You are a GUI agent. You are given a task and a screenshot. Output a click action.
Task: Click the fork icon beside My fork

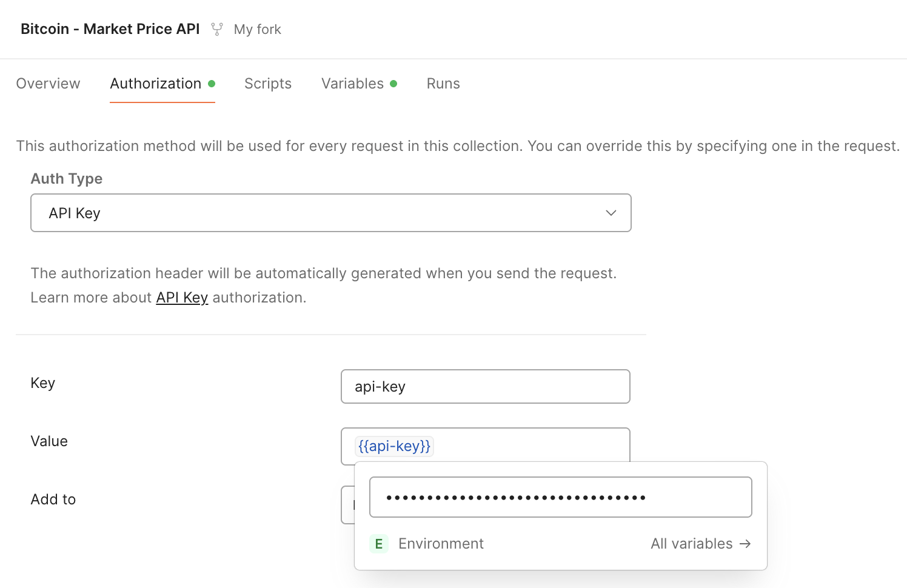[216, 29]
